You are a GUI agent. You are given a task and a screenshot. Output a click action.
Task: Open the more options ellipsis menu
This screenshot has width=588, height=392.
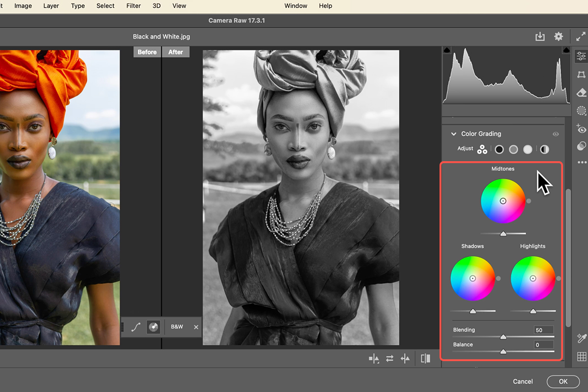(x=581, y=162)
